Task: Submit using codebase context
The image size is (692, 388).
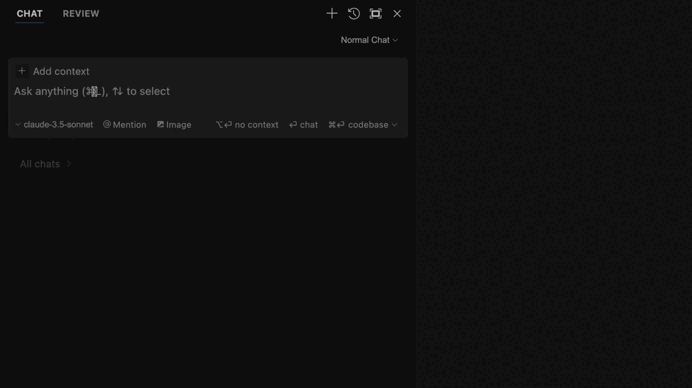Action: click(x=358, y=125)
